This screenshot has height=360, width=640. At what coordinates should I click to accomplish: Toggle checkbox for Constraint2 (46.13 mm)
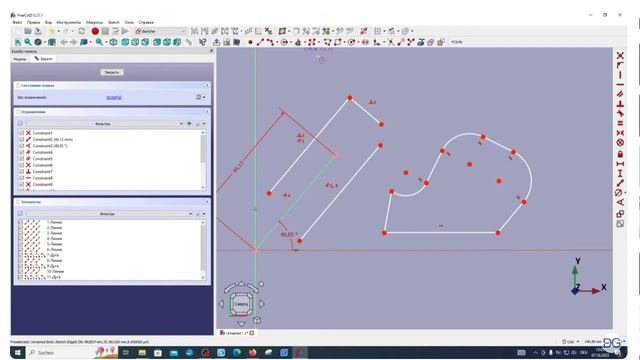(22, 139)
